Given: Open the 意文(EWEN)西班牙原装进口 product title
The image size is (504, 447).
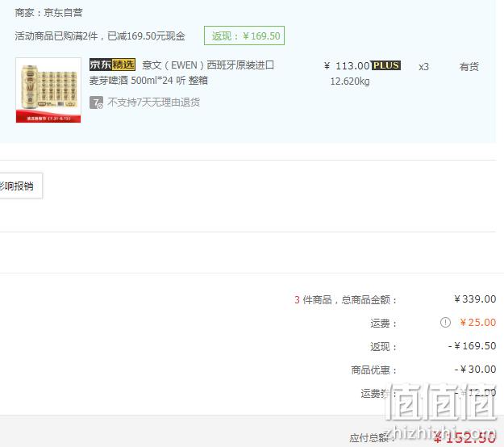Looking at the screenshot, I should coord(208,65).
